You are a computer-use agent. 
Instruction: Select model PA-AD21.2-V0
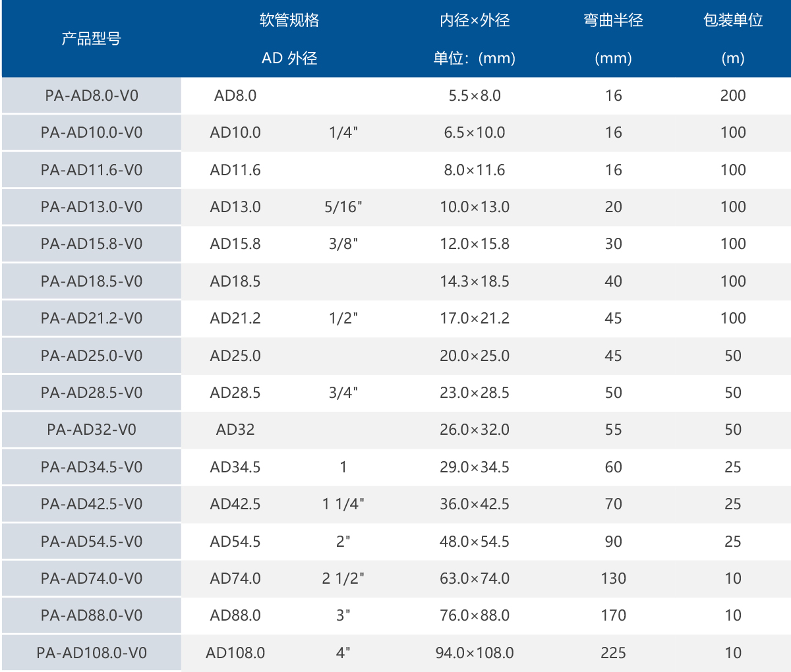tap(92, 318)
